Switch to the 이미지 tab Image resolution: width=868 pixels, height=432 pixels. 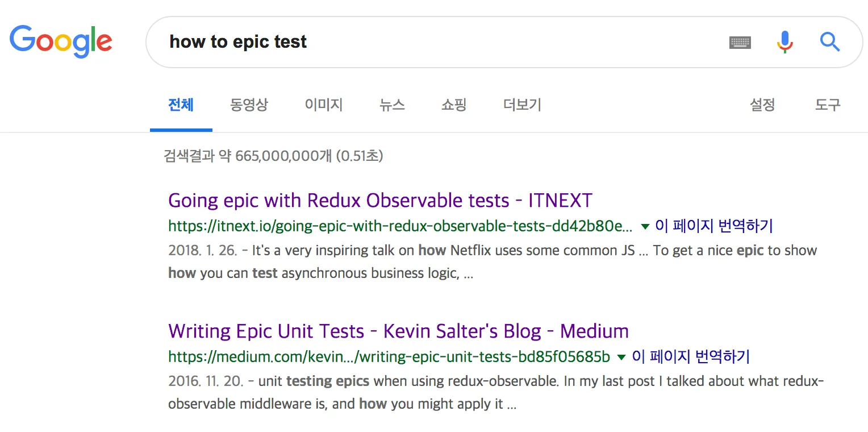(324, 105)
